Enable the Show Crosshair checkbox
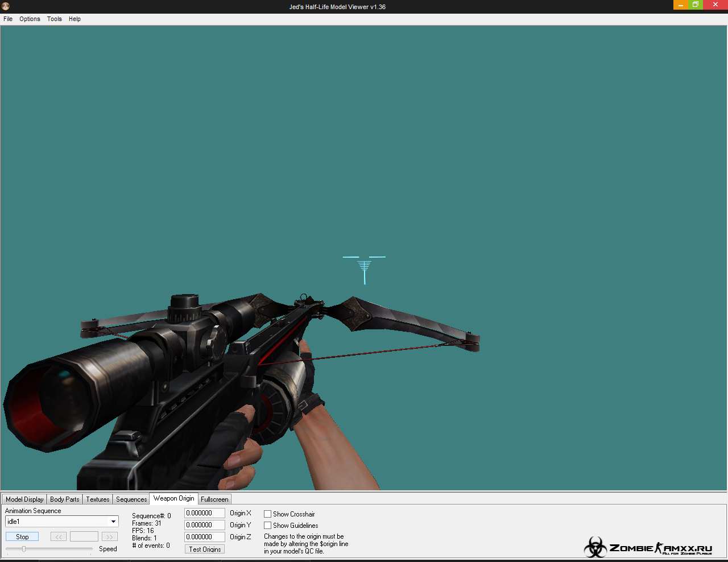The width and height of the screenshot is (728, 562). click(x=267, y=514)
